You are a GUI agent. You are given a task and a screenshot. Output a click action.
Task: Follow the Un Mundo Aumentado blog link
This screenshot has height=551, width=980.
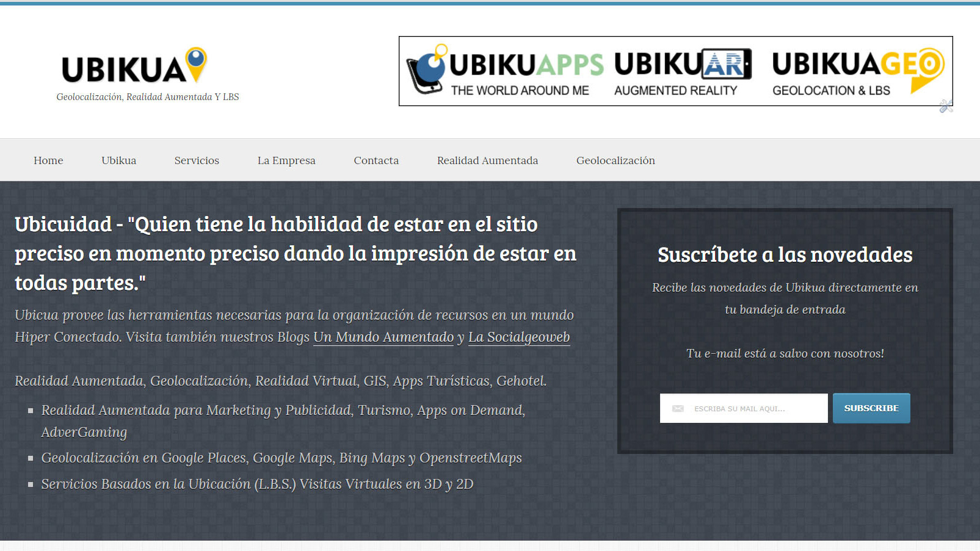pyautogui.click(x=383, y=337)
